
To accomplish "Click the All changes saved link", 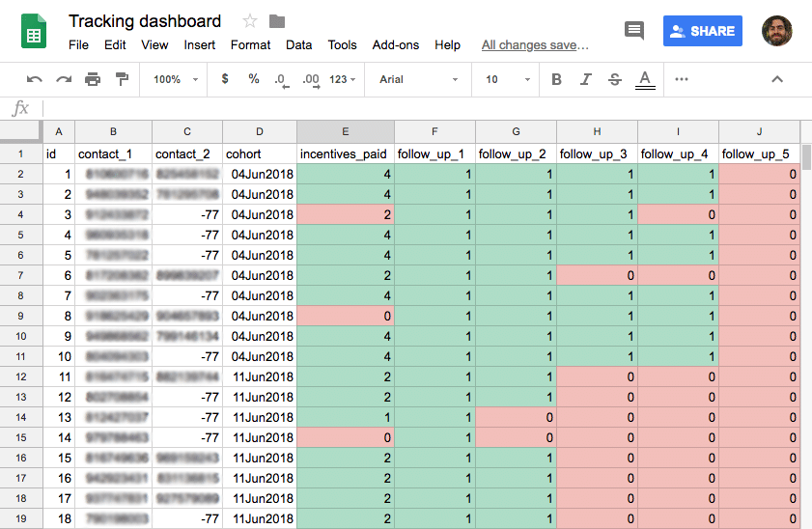I will (535, 45).
